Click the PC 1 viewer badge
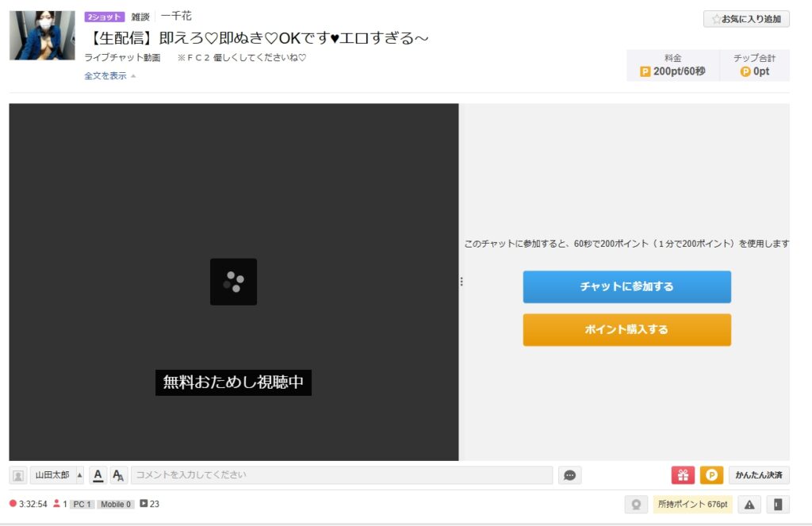 pyautogui.click(x=82, y=505)
